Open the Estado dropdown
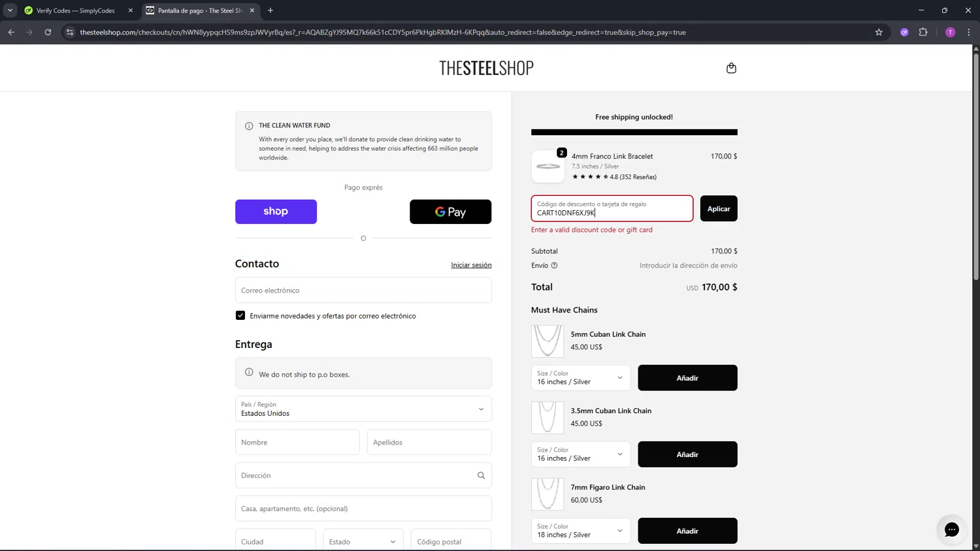980x551 pixels. 363,541
